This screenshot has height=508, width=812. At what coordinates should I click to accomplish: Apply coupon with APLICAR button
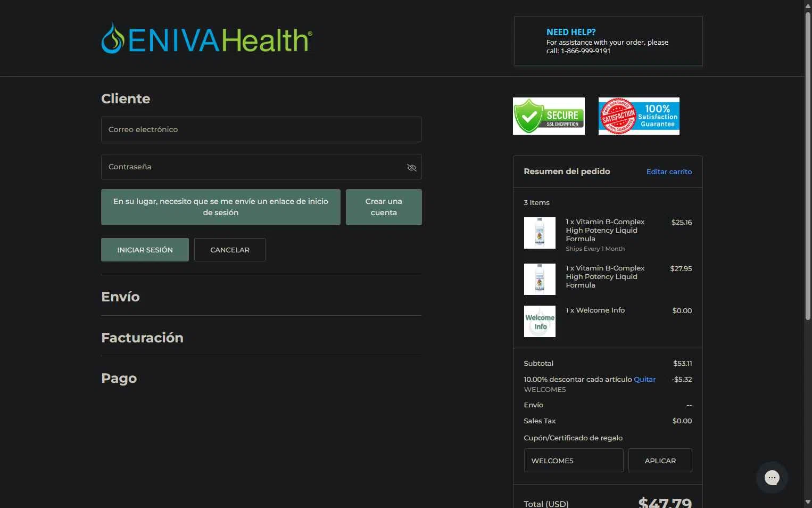click(660, 461)
